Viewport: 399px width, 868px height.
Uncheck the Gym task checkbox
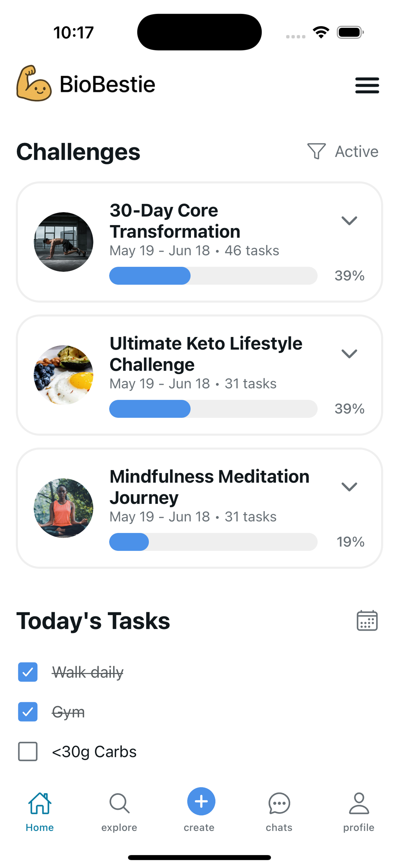[27, 712]
